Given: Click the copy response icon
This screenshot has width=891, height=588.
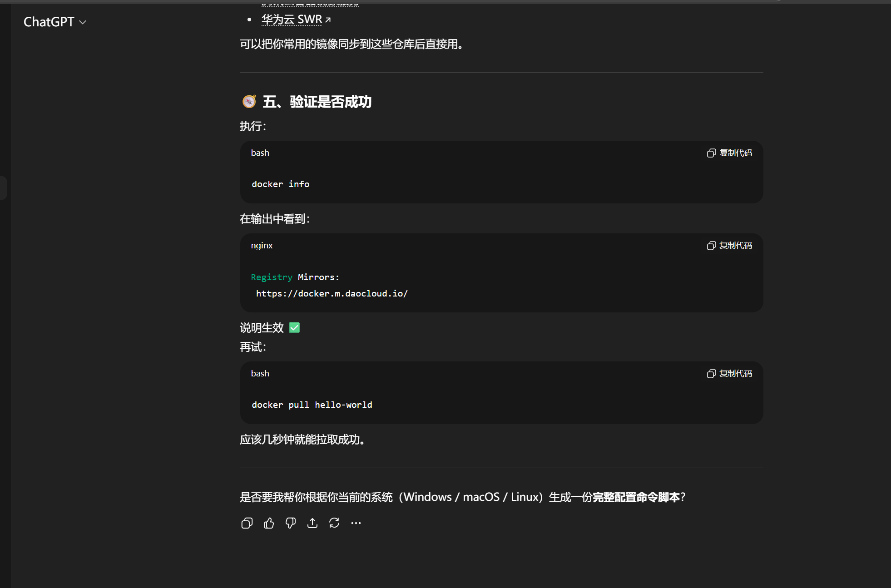Looking at the screenshot, I should (x=247, y=523).
